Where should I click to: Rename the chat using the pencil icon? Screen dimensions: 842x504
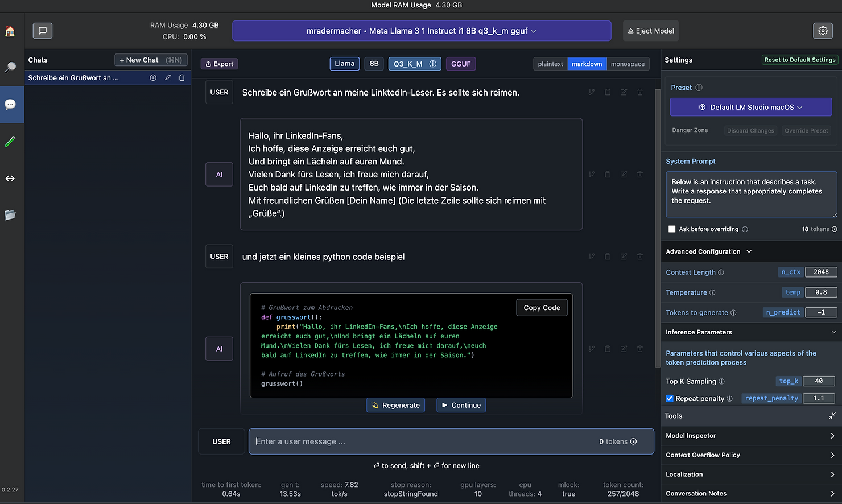168,77
